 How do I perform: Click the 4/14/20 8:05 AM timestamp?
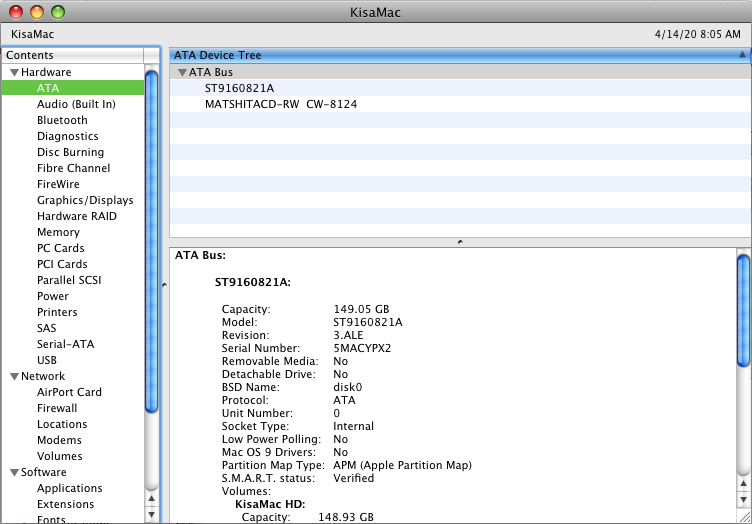click(697, 34)
